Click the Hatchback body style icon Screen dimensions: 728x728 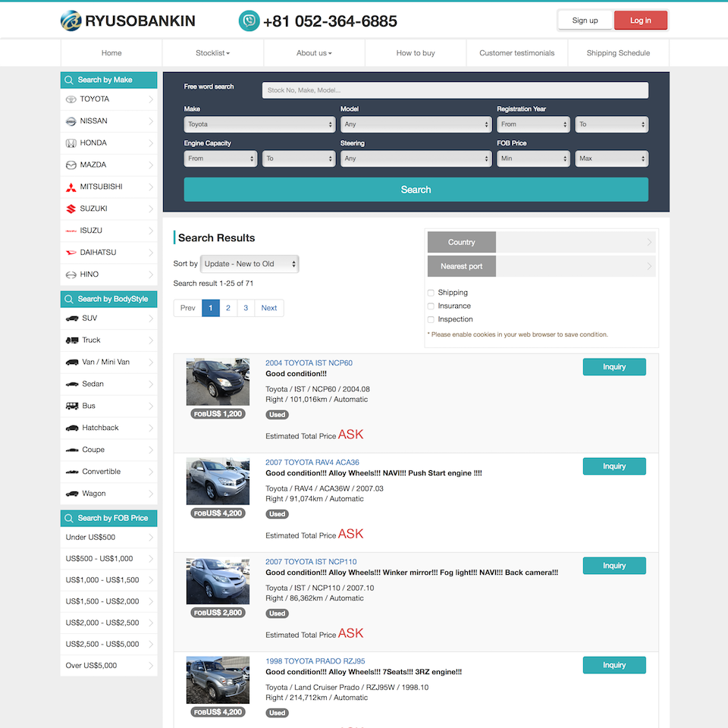[x=72, y=428]
